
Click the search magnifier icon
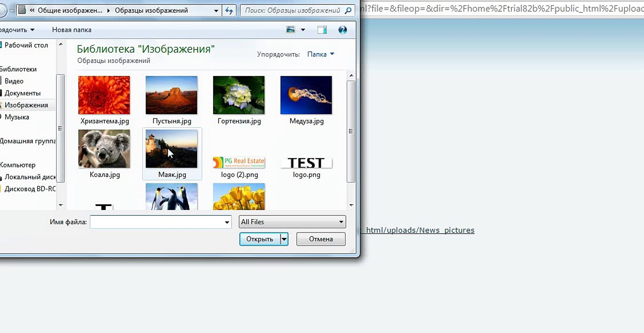click(x=348, y=11)
